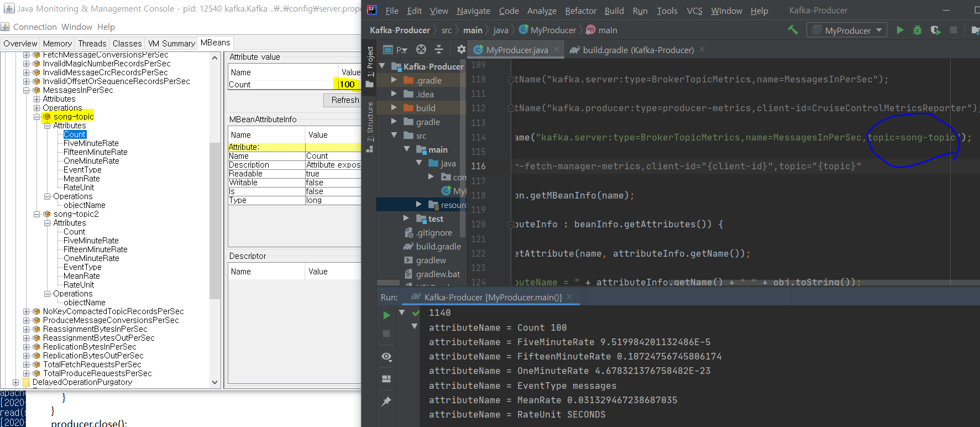Viewport: 980px width, 427px height.
Task: Select objectName under song-topic2 Operations
Action: tap(85, 303)
